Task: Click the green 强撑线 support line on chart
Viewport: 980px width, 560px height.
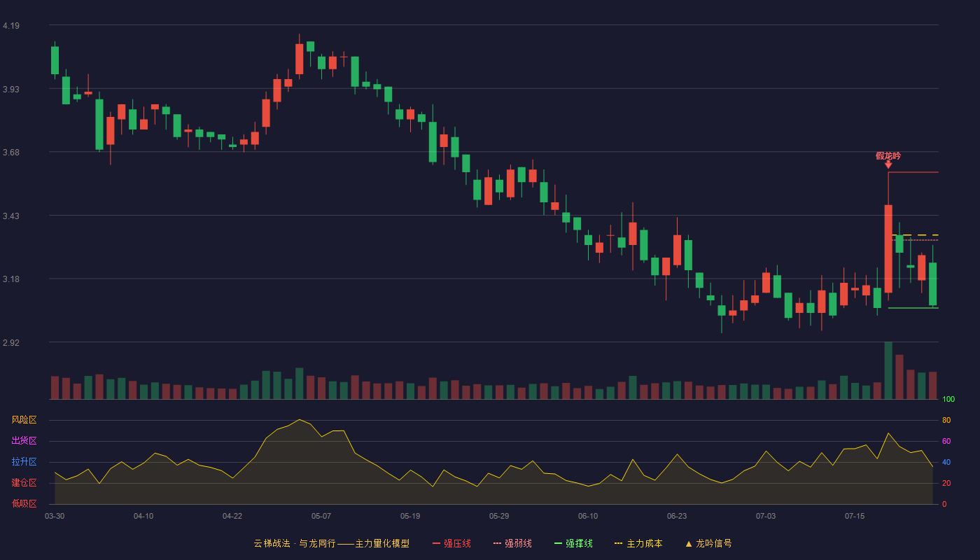Action: point(913,308)
